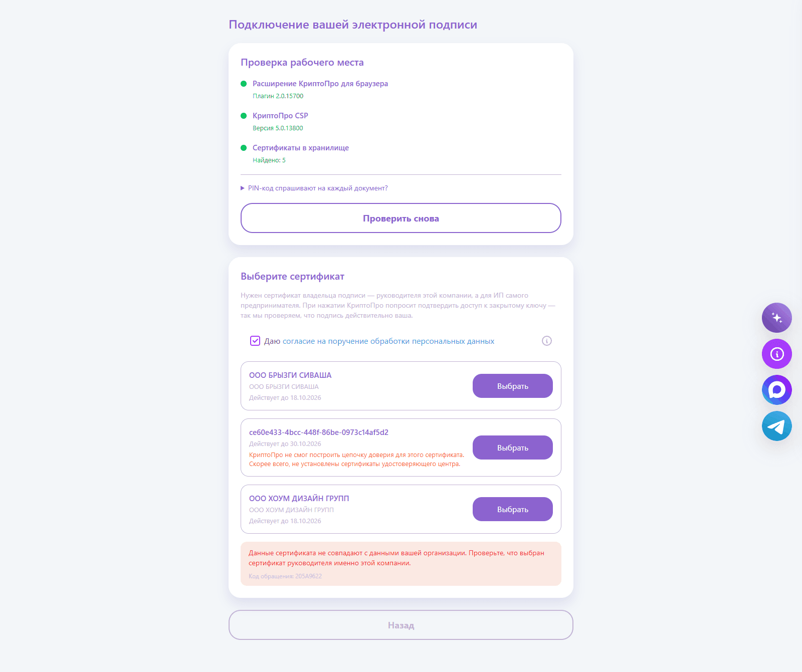The height and width of the screenshot is (672, 802).
Task: Click the 'Проверить снова' button
Action: (x=401, y=218)
